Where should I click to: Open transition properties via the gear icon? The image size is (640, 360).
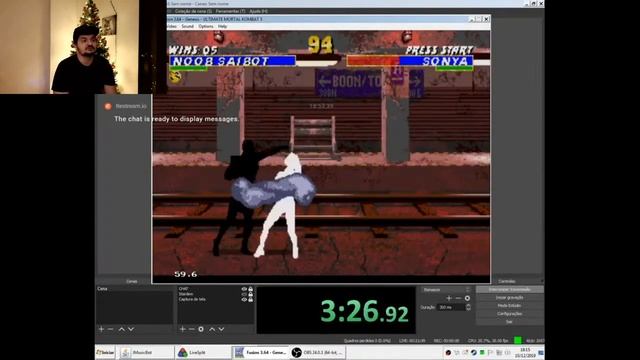(x=467, y=298)
